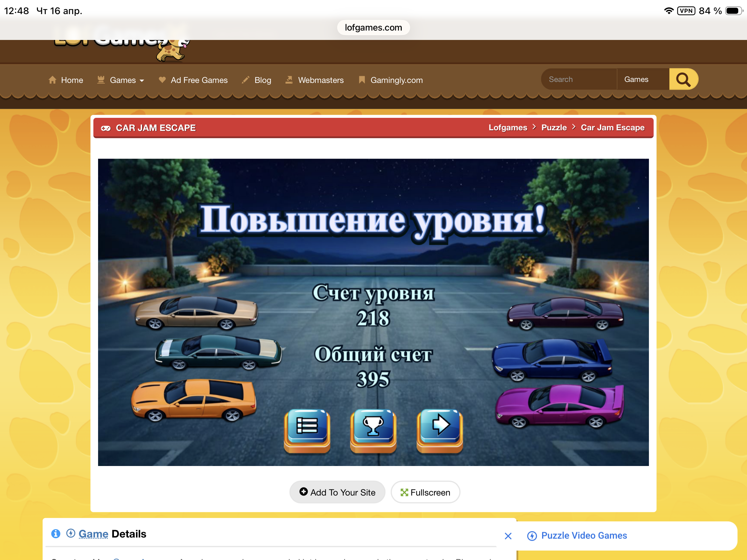
Task: Tap the lofgames.com address bar
Action: click(x=373, y=28)
